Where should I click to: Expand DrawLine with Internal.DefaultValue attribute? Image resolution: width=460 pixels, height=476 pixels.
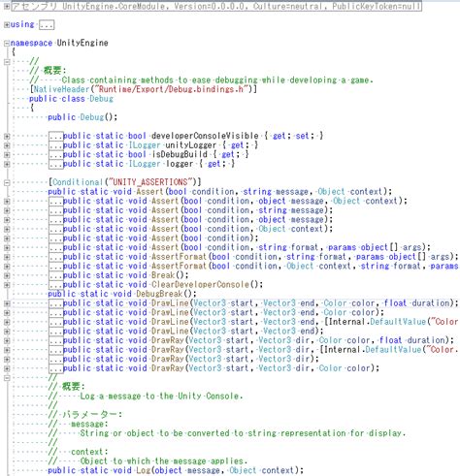pyautogui.click(x=7, y=322)
